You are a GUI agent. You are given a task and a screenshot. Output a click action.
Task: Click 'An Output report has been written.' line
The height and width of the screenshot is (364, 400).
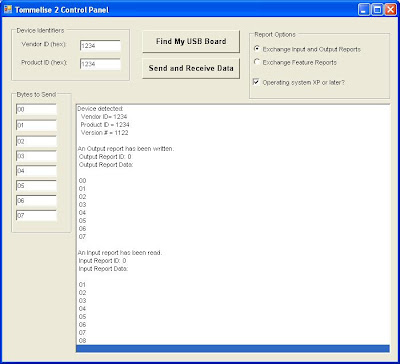pos(126,149)
